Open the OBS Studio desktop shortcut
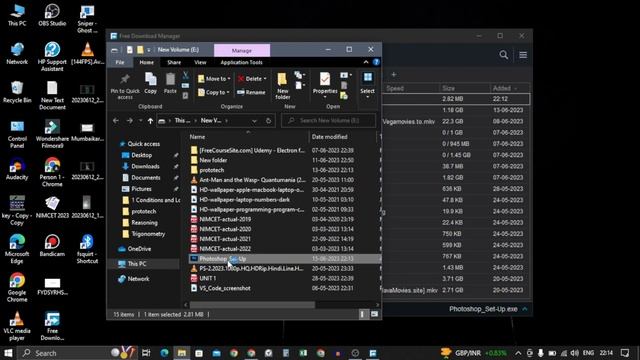The width and height of the screenshot is (640, 360). click(x=52, y=15)
